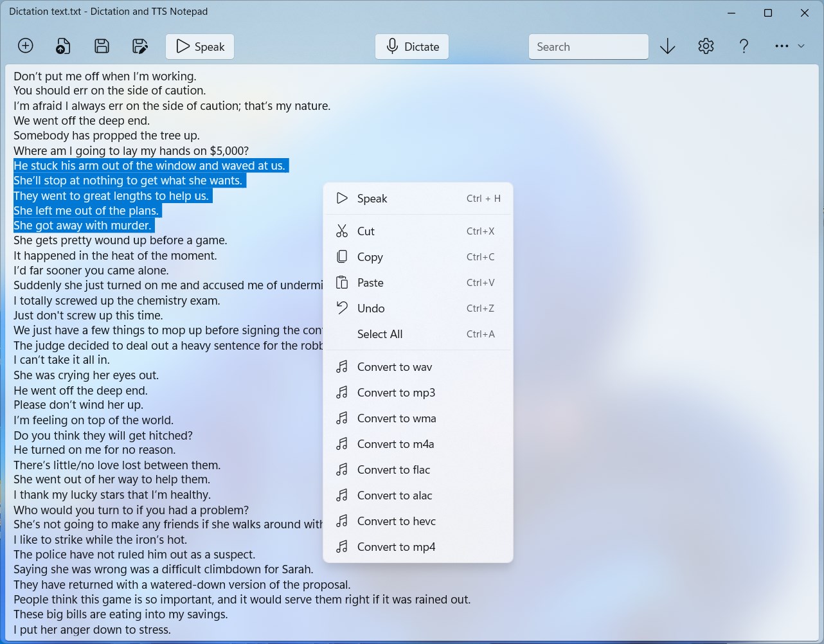824x644 pixels.
Task: Focus the Search text box
Action: pyautogui.click(x=588, y=46)
